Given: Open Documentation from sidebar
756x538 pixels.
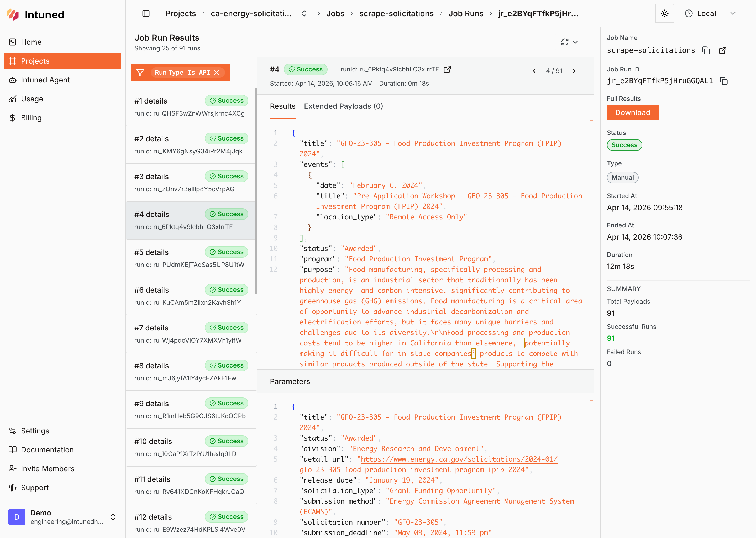Looking at the screenshot, I should pyautogui.click(x=47, y=449).
